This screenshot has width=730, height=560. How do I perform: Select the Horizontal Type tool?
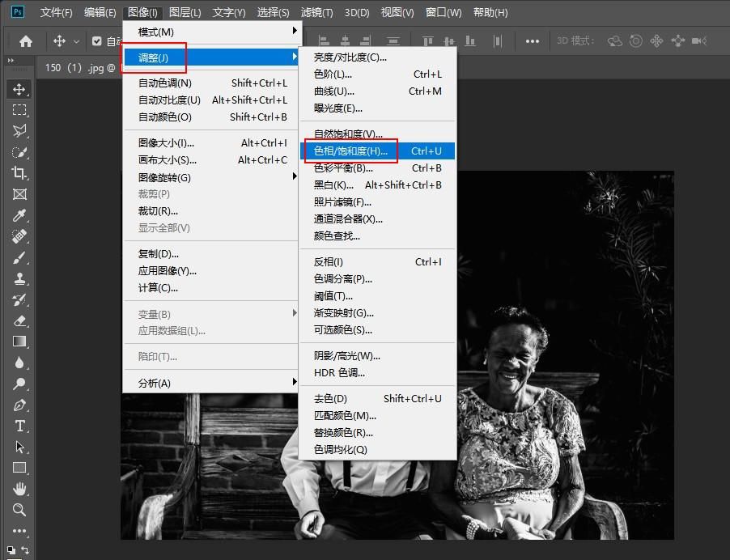point(19,426)
